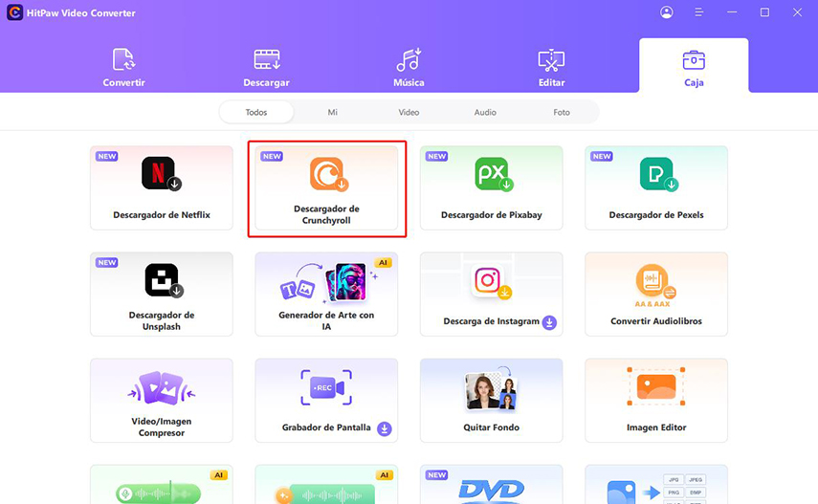
Task: Open the Convertir tab
Action: pos(123,67)
